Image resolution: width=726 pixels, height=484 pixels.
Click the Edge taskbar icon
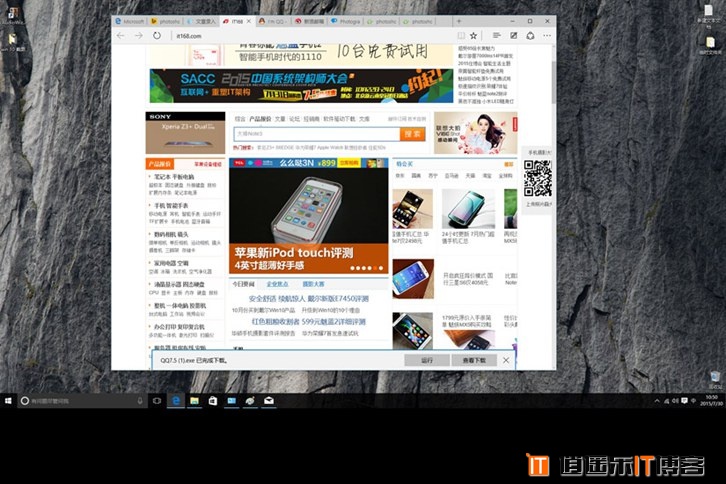[x=176, y=401]
